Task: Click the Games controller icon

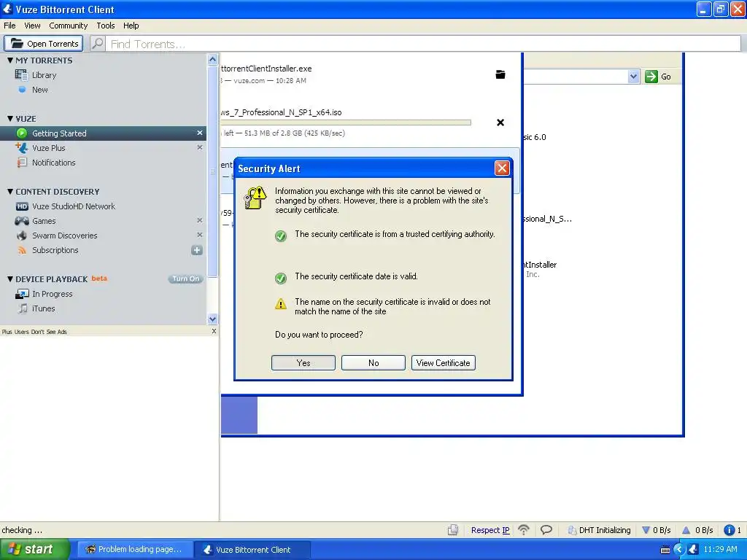Action: [x=21, y=220]
